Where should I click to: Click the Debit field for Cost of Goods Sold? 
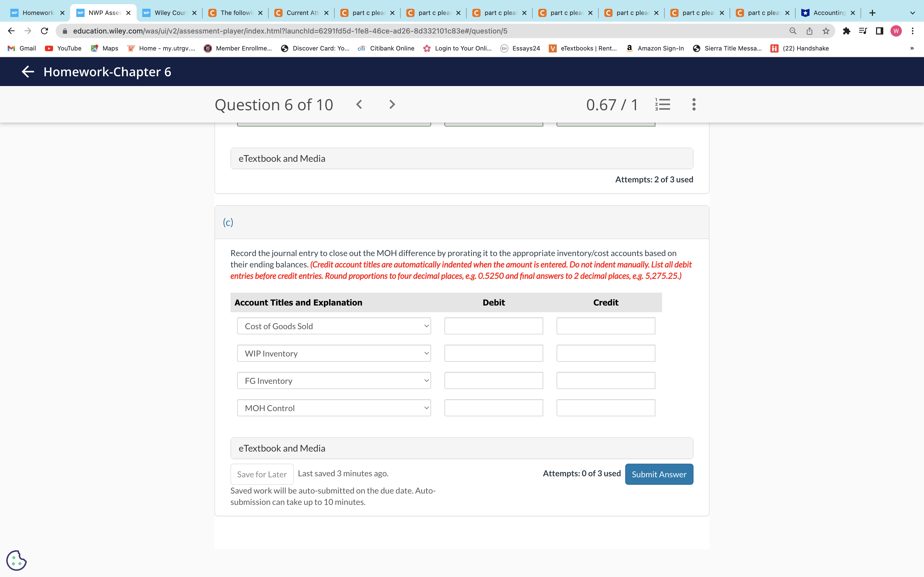(493, 326)
